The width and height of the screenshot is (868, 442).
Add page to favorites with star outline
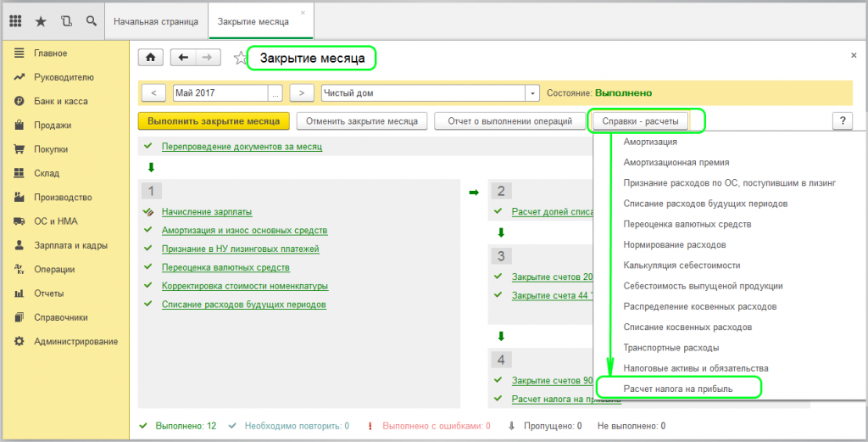[241, 59]
